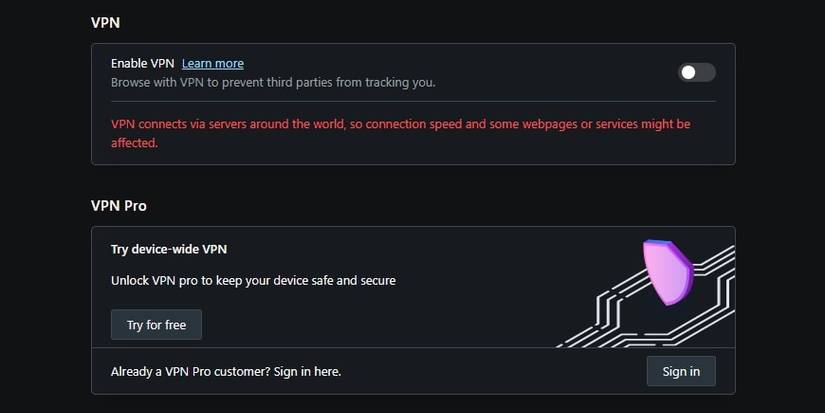Screen dimensions: 825x413
Task: Select the VPN section heading
Action: (105, 21)
